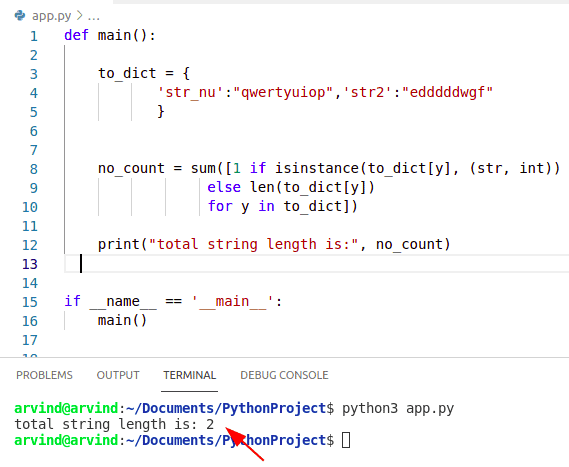This screenshot has height=467, width=569.
Task: Click 'python3 app.py' command in terminal
Action: [398, 409]
